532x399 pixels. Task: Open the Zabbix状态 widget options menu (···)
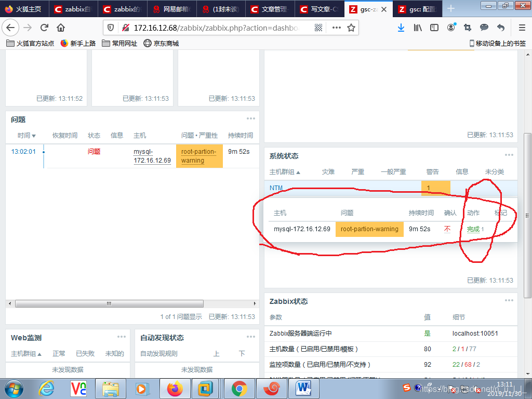(509, 300)
